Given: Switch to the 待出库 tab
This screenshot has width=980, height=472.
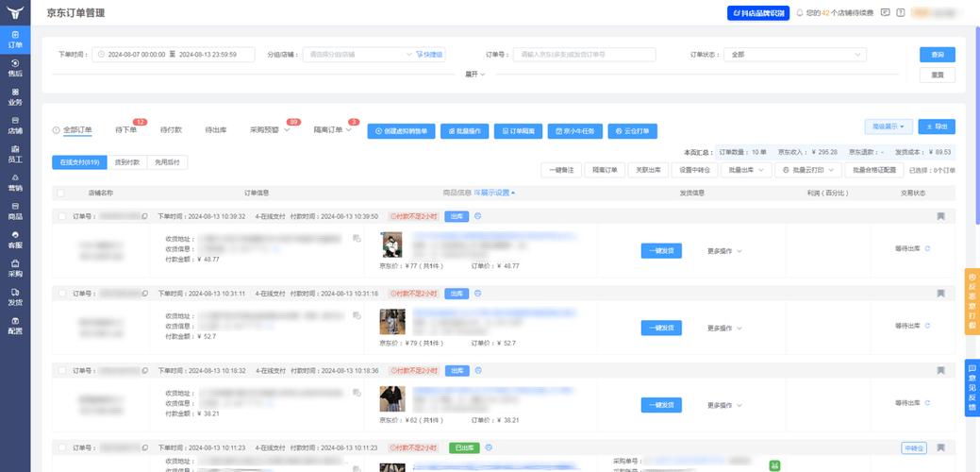Looking at the screenshot, I should [x=216, y=130].
